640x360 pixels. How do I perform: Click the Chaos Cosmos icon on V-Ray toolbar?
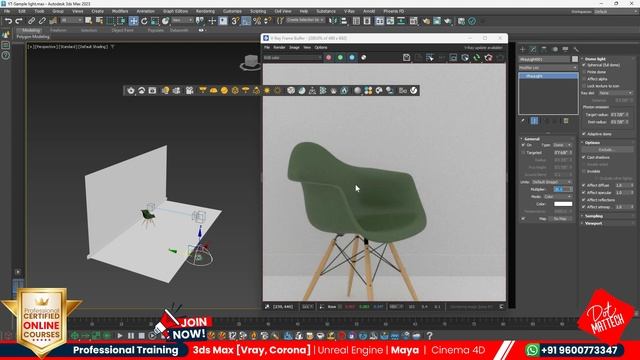(414, 91)
